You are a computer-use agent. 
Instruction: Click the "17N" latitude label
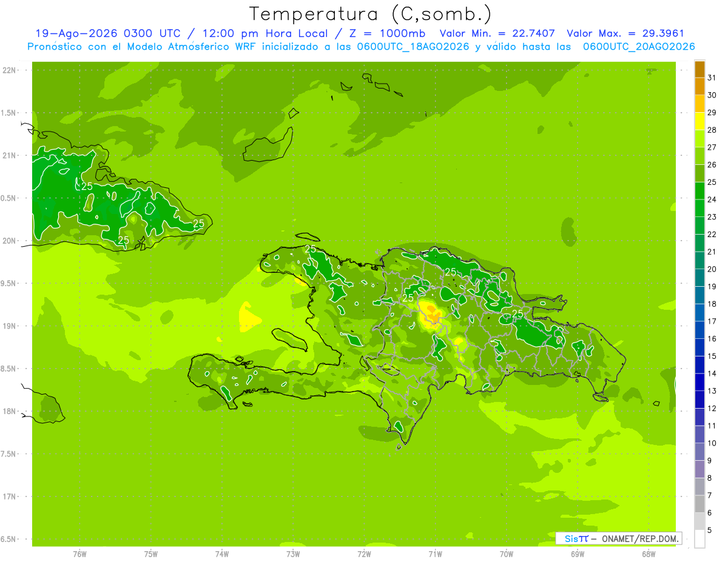9,497
